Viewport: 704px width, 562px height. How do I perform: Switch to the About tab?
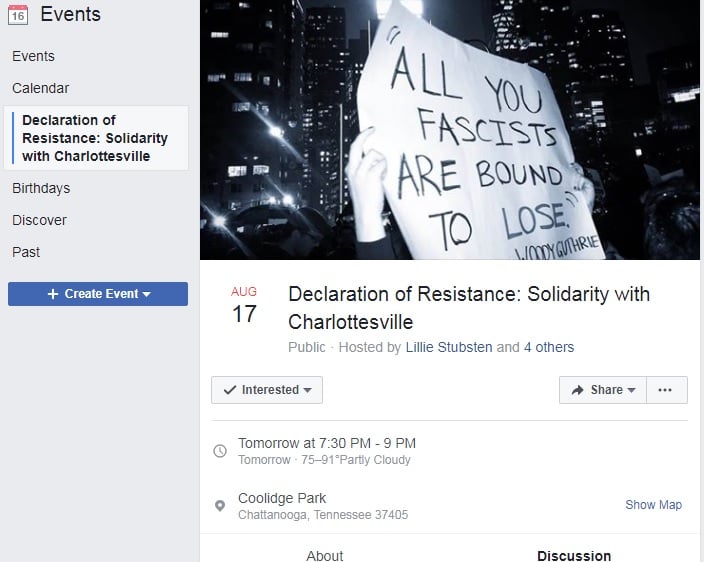325,556
